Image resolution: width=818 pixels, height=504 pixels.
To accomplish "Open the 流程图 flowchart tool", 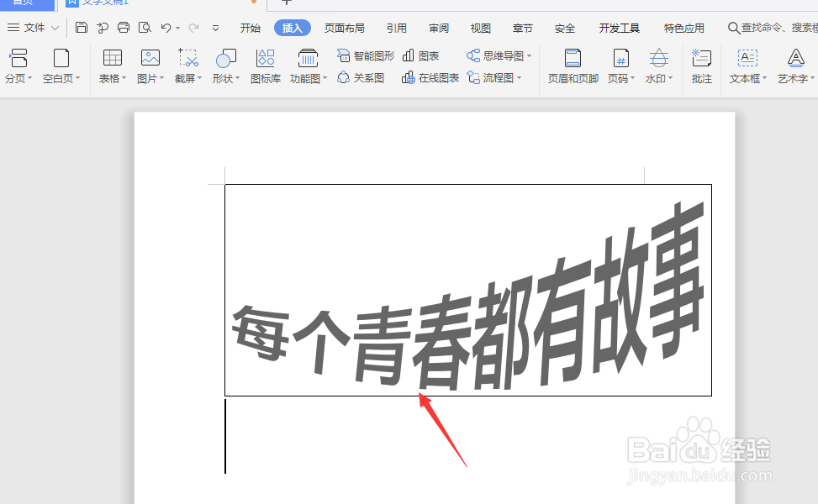I will (494, 77).
